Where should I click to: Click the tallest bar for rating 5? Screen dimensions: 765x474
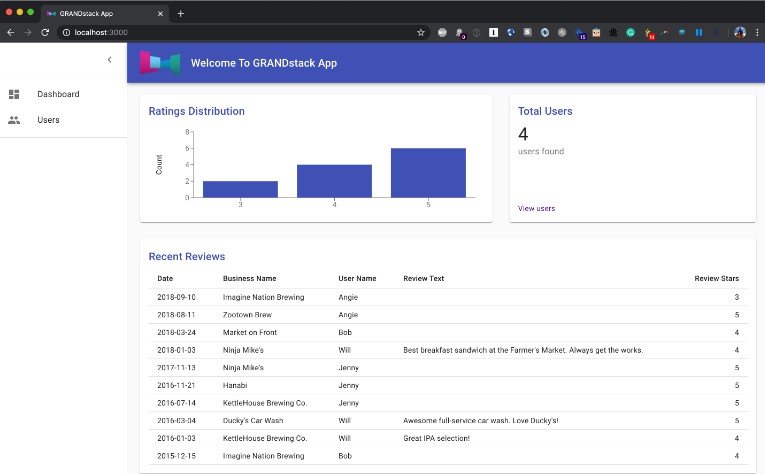(x=428, y=172)
